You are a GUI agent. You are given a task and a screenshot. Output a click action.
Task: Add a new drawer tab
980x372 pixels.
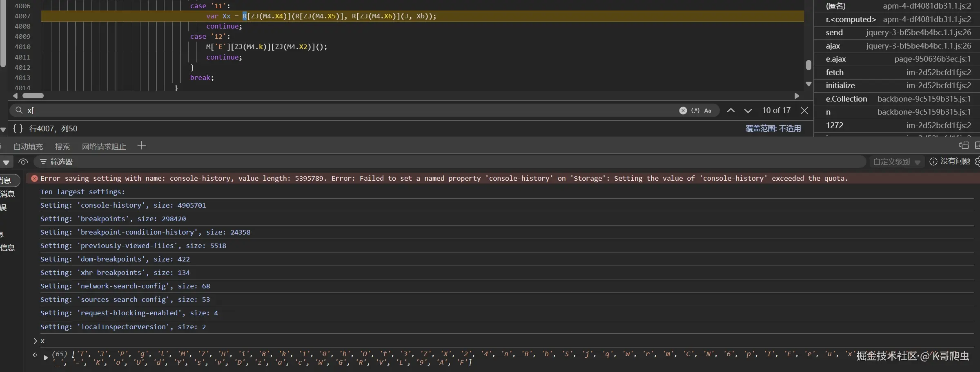[x=142, y=146]
